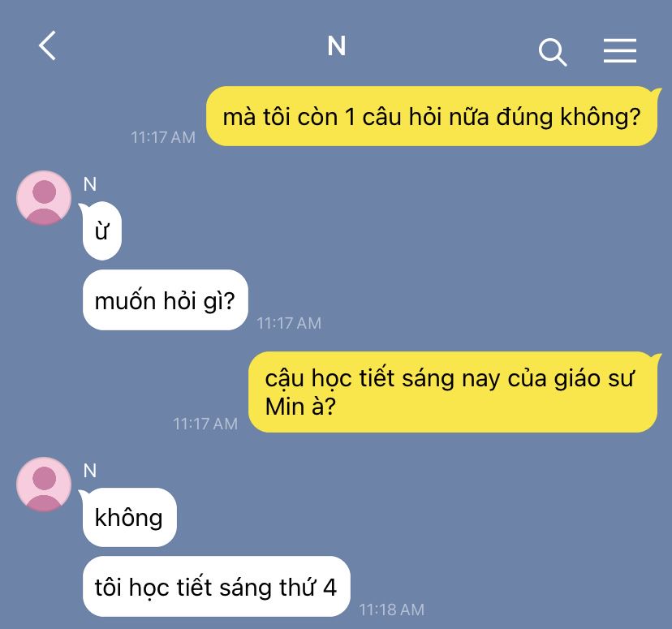
Task: Select the white 'ừ' message bubble
Action: (102, 230)
